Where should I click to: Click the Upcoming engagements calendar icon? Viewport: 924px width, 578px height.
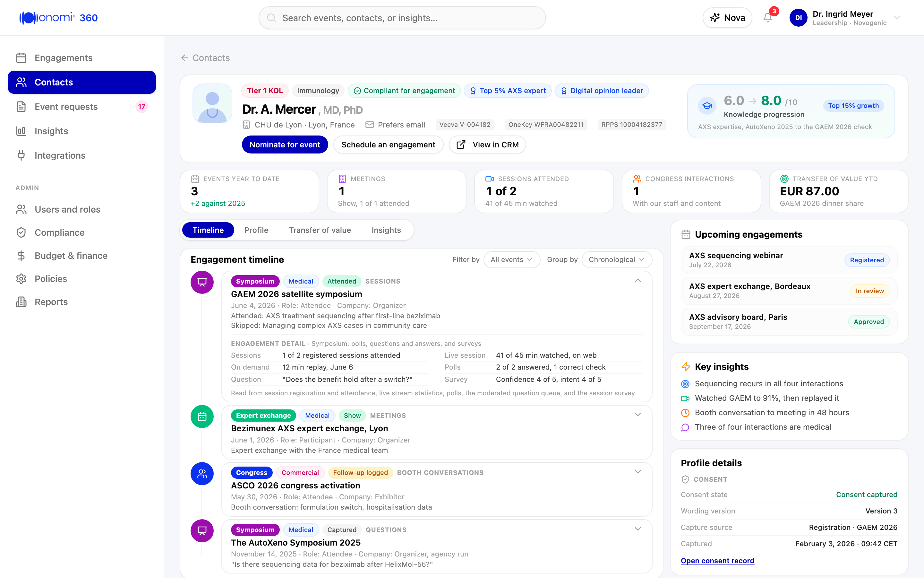pyautogui.click(x=686, y=234)
